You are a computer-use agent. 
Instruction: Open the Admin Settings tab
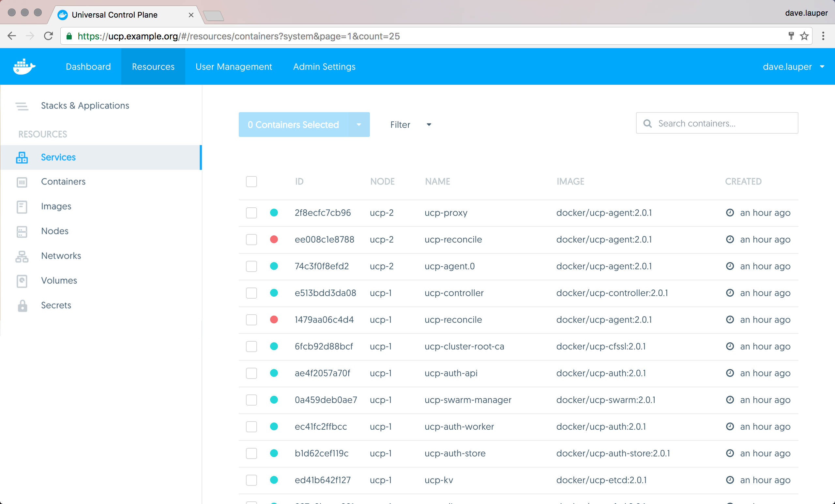point(324,67)
